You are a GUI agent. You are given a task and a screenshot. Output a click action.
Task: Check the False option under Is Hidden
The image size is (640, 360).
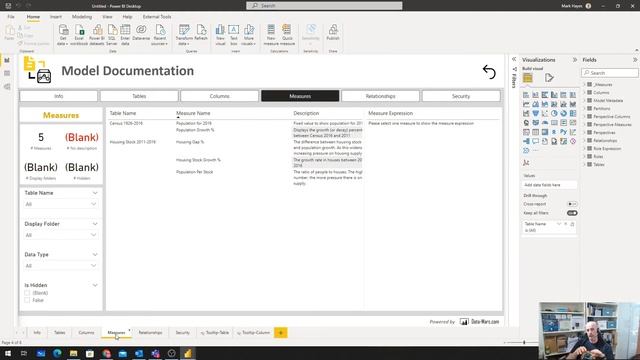click(x=27, y=300)
